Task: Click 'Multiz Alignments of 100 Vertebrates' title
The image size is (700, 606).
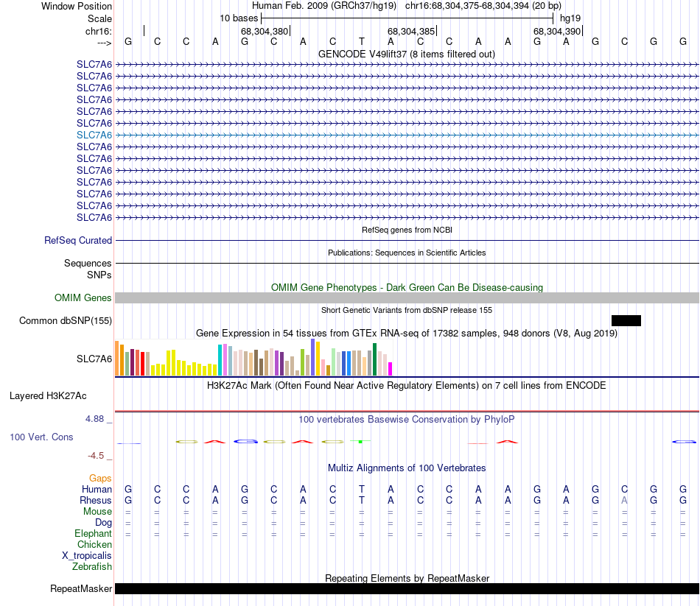Action: click(x=407, y=468)
